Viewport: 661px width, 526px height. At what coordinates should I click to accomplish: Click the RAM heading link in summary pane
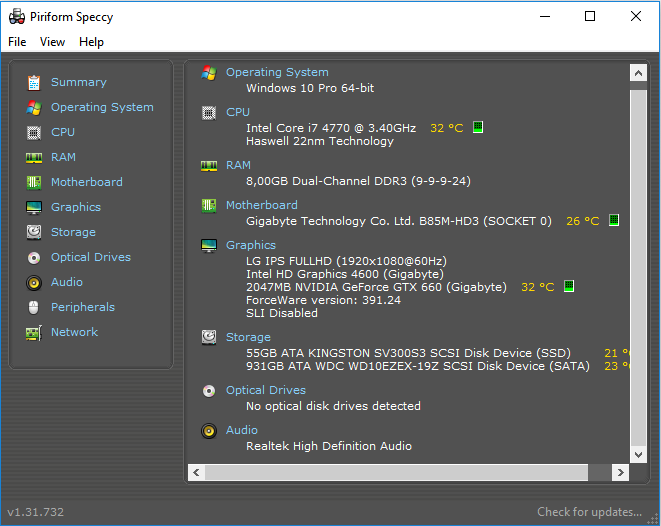tap(238, 165)
